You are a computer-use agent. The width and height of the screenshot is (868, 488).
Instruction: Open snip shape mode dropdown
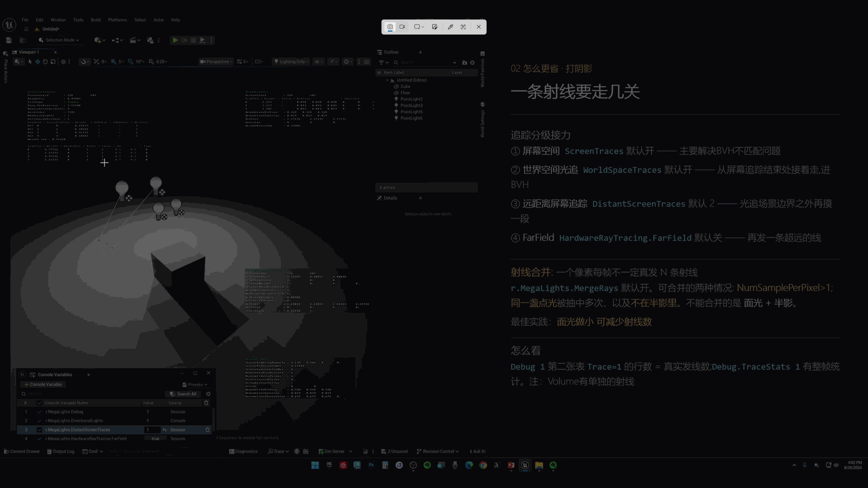pyautogui.click(x=419, y=27)
